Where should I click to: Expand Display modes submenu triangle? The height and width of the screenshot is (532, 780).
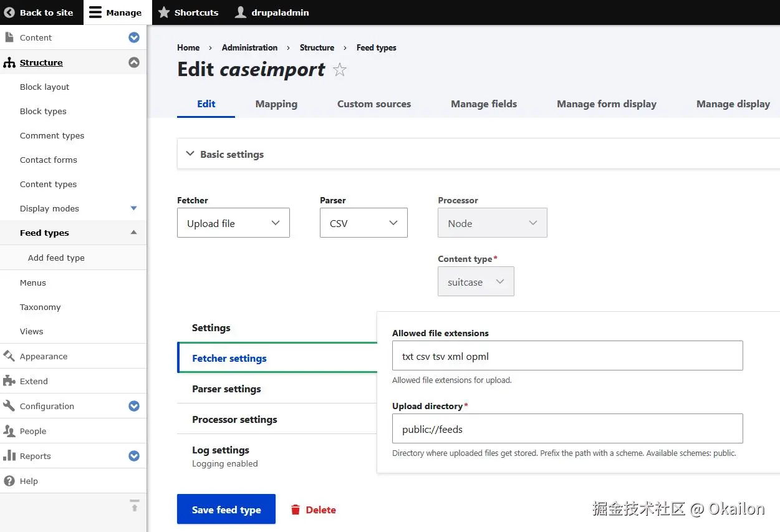[133, 208]
